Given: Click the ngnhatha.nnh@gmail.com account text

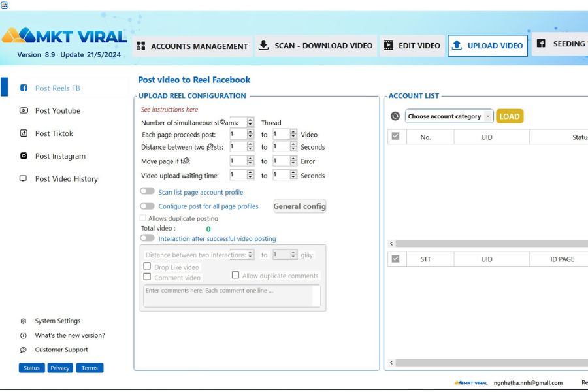Looking at the screenshot, I should click(x=528, y=383).
